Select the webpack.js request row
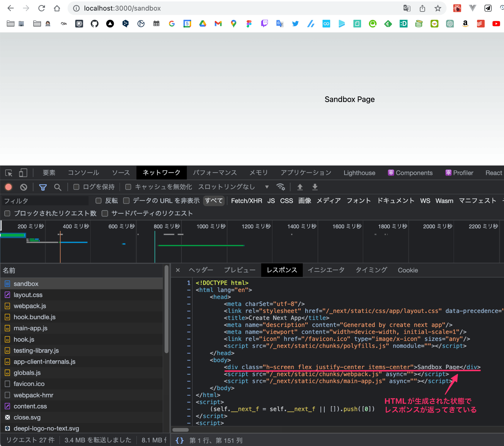 point(82,306)
